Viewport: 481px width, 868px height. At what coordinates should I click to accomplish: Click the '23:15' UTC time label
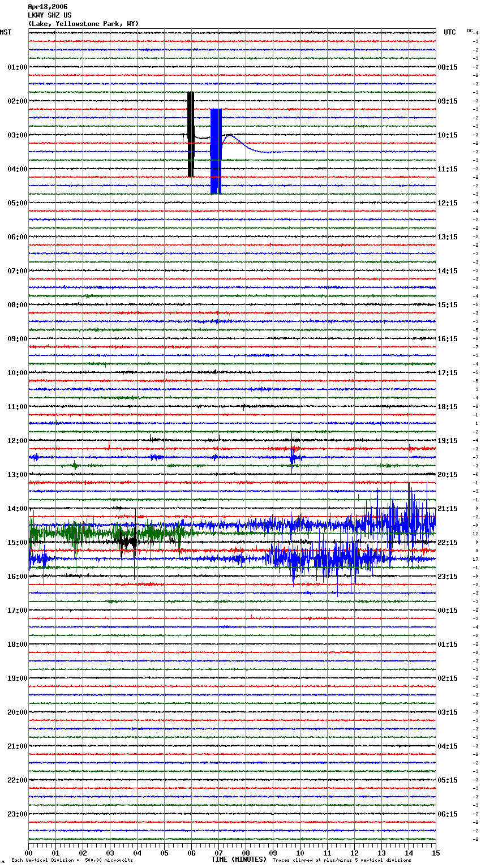tap(448, 577)
